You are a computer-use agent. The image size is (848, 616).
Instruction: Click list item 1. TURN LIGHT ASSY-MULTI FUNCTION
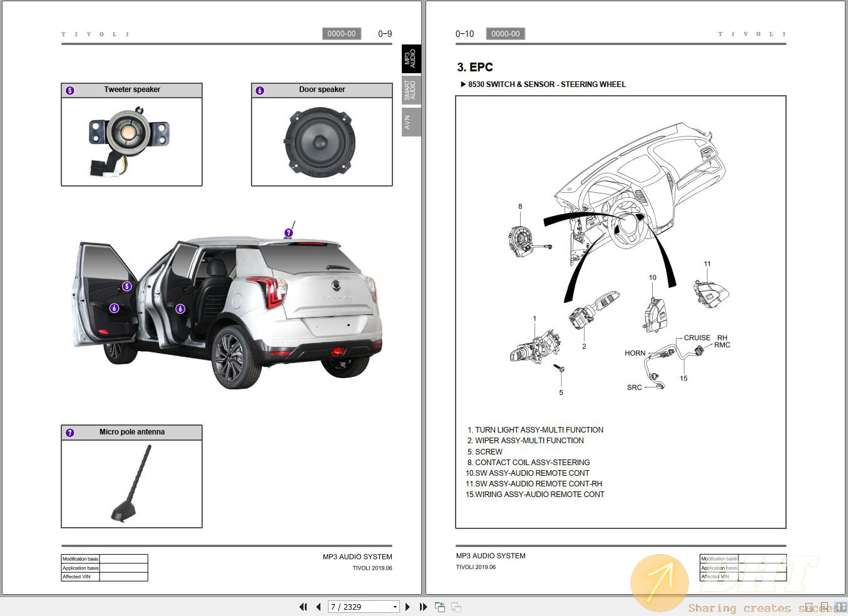coord(535,430)
